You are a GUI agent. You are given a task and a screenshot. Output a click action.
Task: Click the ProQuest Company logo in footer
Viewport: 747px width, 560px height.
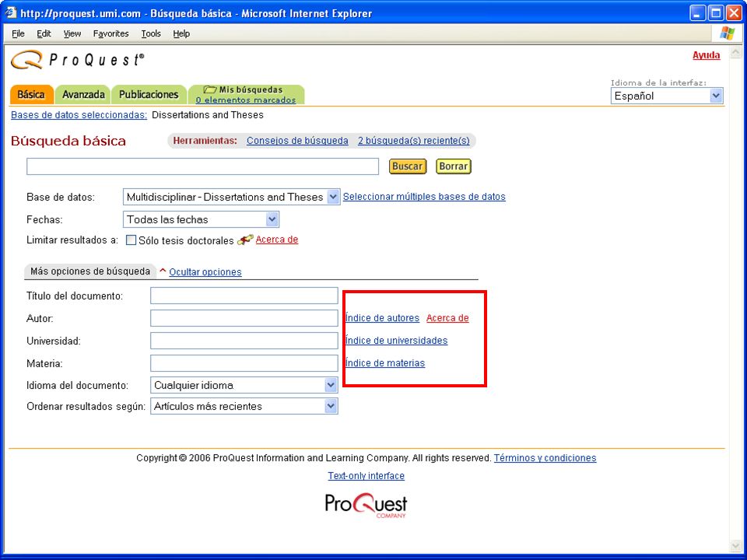[366, 506]
